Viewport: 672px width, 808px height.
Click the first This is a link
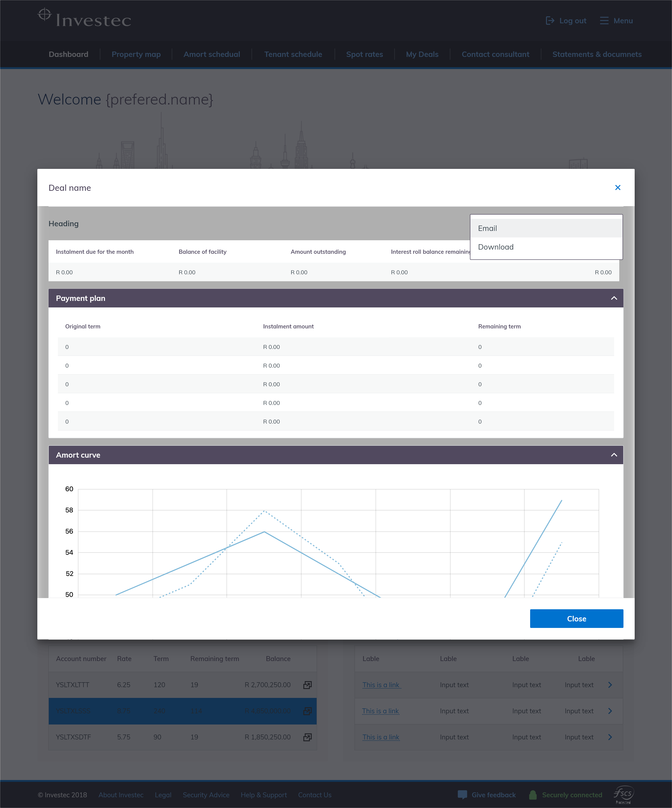[381, 685]
